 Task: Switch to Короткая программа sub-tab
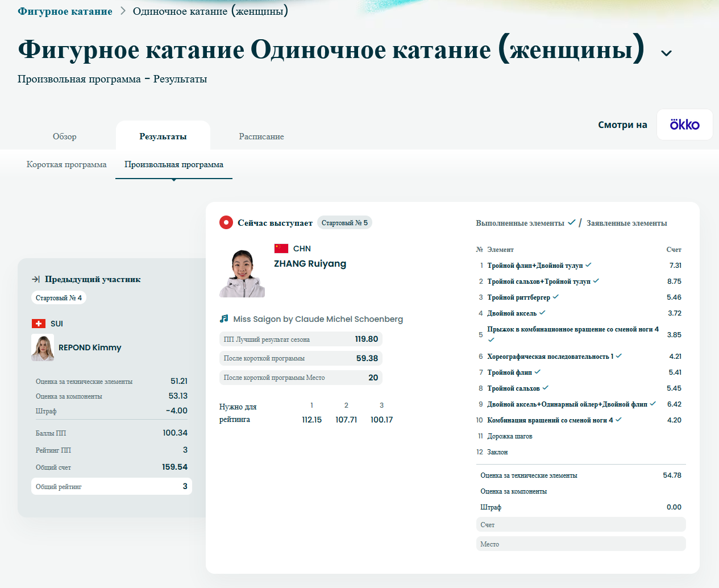tap(67, 164)
